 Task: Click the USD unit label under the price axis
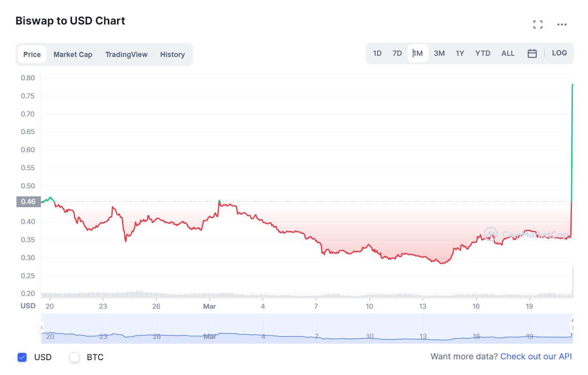point(28,306)
